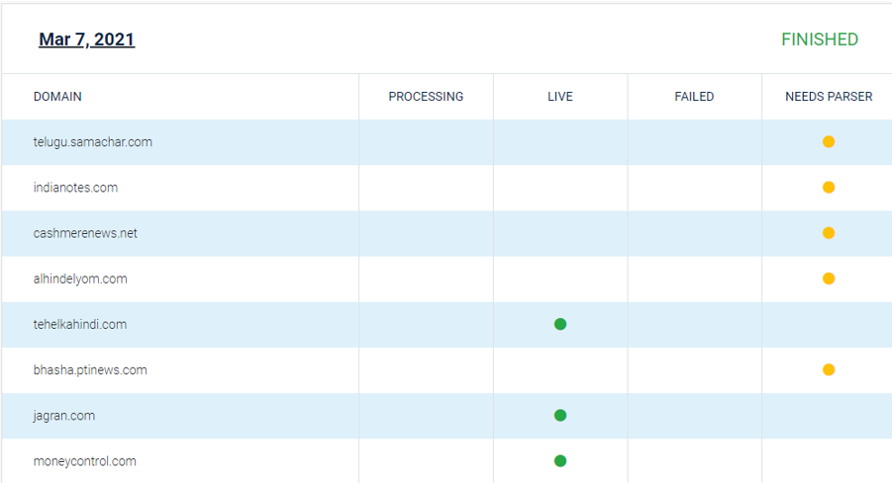Click the yellow needs-parser dot for indianotes.com
This screenshot has height=483, width=892.
pyautogui.click(x=828, y=187)
